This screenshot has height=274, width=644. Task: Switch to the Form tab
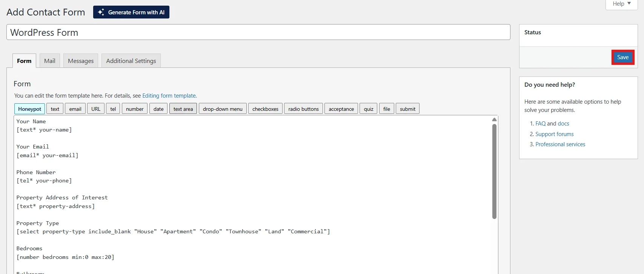[24, 61]
